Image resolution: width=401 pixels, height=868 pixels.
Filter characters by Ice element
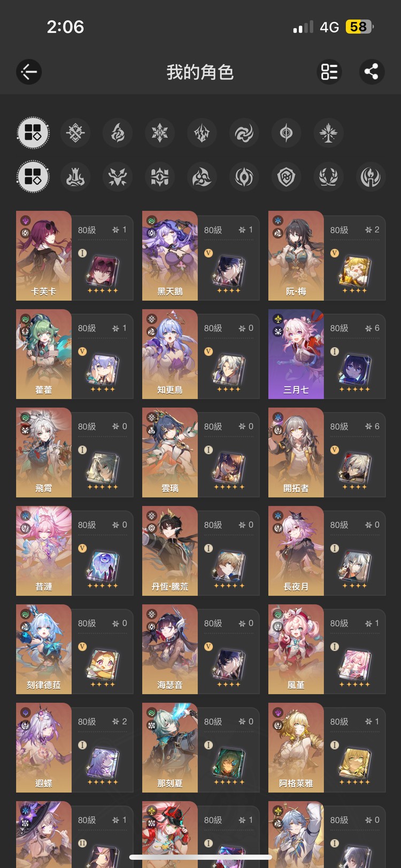pos(160,133)
